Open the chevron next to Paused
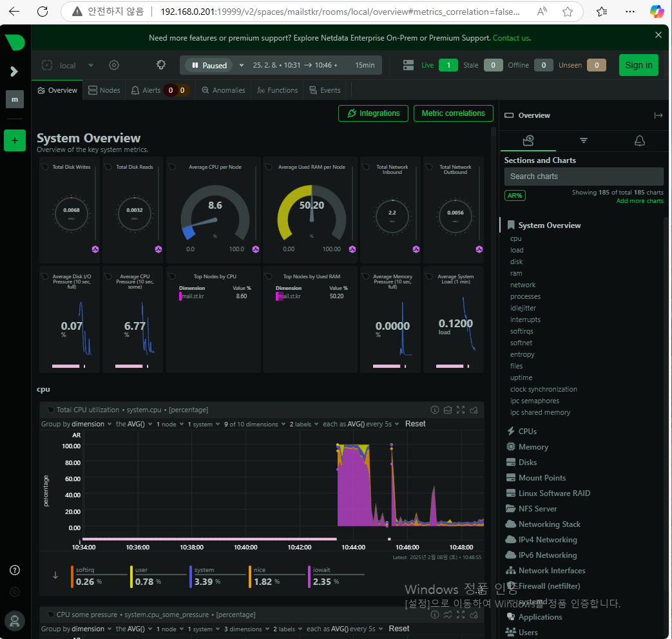Image resolution: width=672 pixels, height=639 pixels. 242,65
